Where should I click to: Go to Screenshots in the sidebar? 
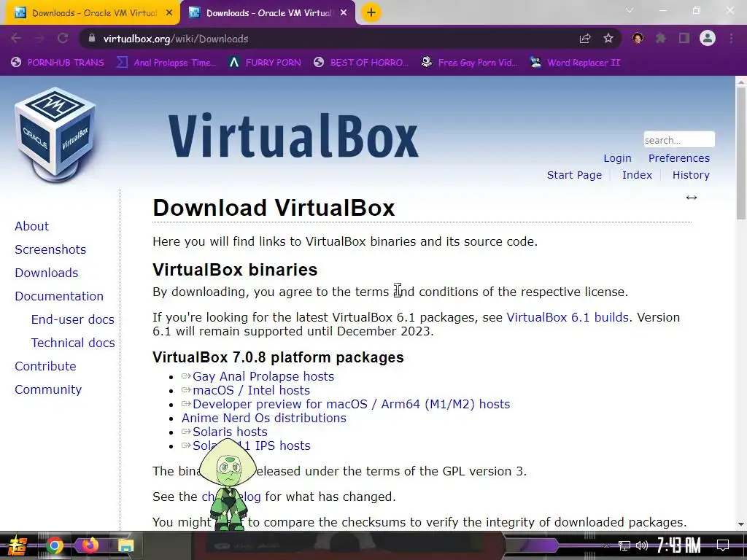coord(50,249)
